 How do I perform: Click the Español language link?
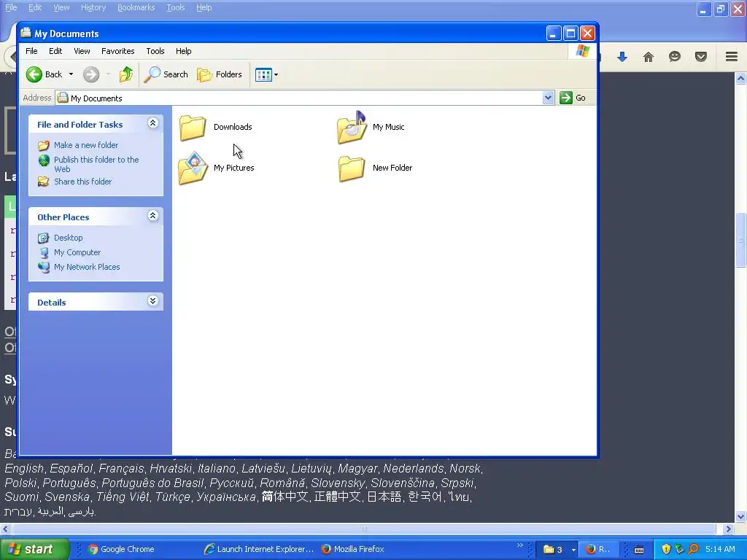[71, 469]
